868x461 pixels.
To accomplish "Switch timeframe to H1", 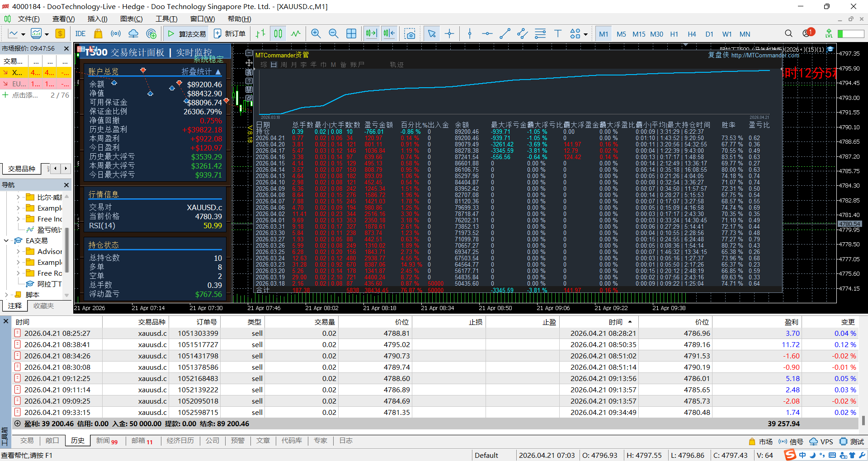I will [x=674, y=34].
